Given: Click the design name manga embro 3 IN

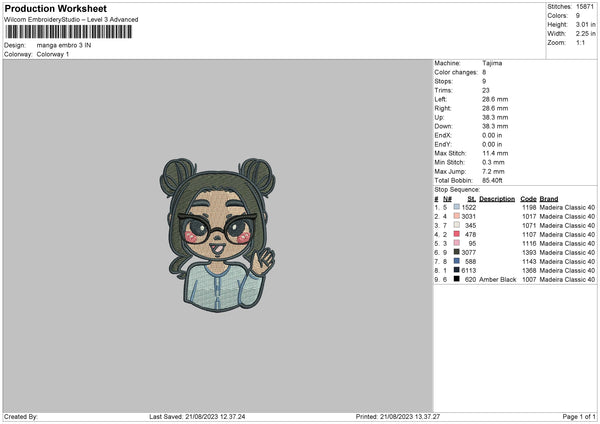Looking at the screenshot, I should (x=64, y=45).
